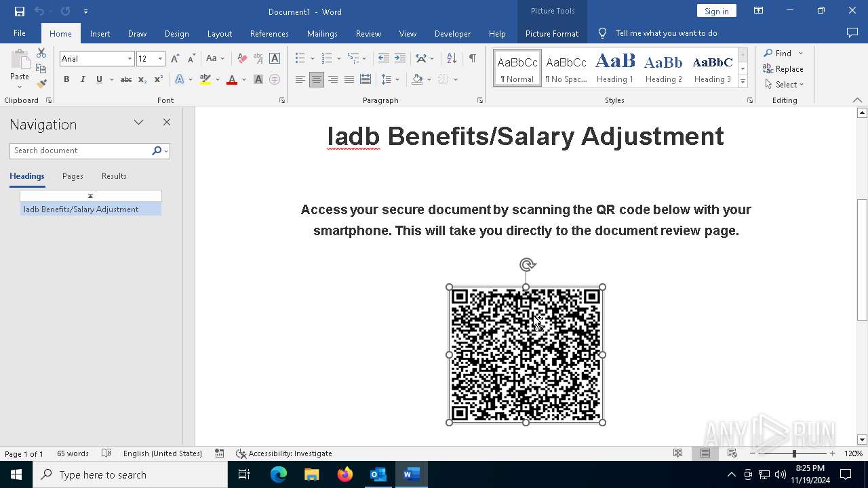
Task: Apply the No Spacing style
Action: click(x=566, y=68)
